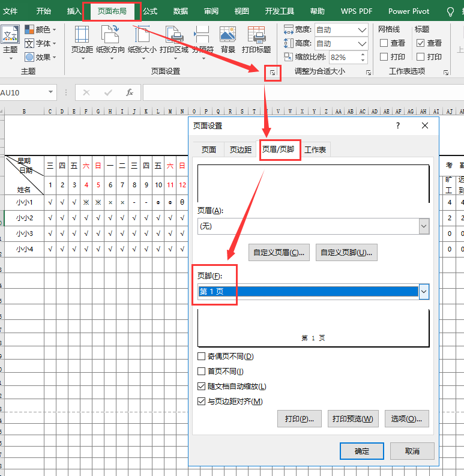The width and height of the screenshot is (464, 476).
Task: Click the name box showing AU10
Action: [23, 92]
